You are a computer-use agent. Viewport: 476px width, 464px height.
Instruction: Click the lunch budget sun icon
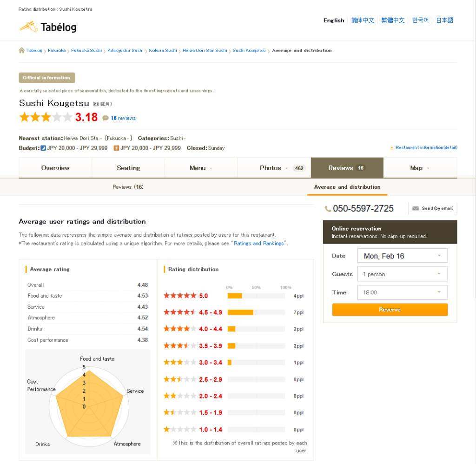click(116, 148)
